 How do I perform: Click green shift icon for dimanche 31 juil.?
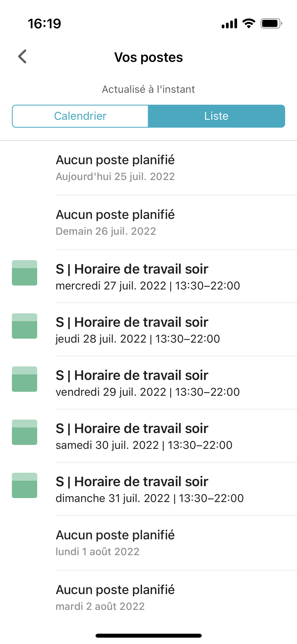click(25, 485)
